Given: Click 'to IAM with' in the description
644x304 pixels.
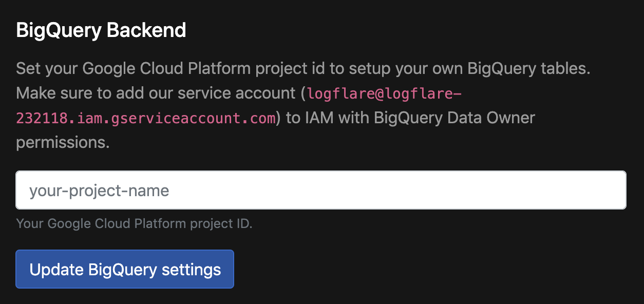Looking at the screenshot, I should click(328, 118).
